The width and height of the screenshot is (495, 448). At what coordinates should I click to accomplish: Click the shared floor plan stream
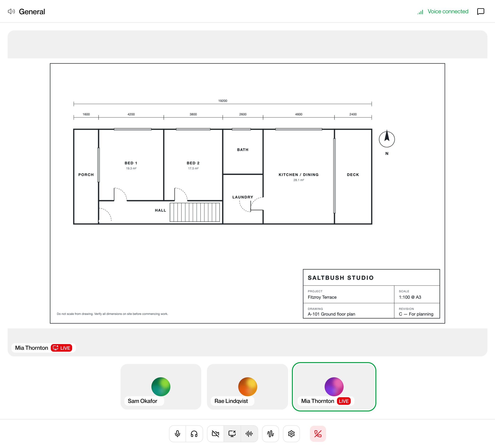click(247, 193)
